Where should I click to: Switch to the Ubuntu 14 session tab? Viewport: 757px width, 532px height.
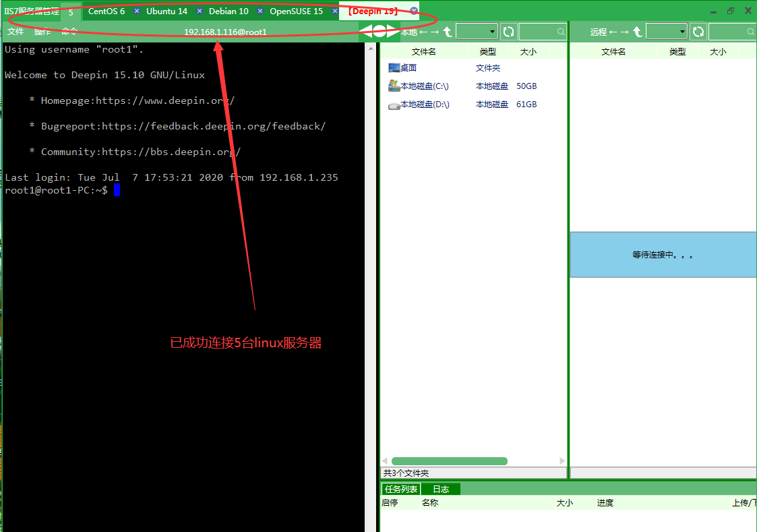166,11
